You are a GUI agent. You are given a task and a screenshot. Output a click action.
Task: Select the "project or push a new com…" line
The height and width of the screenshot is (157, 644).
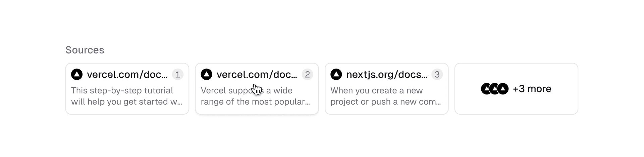click(x=385, y=102)
